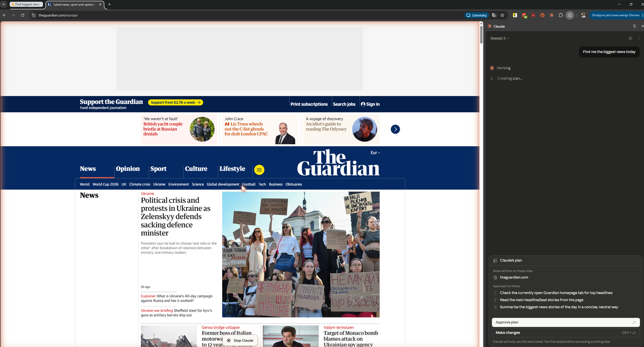Click theguardian.com in Claude's plan
Screen dimensions: 644x347
coord(514,278)
